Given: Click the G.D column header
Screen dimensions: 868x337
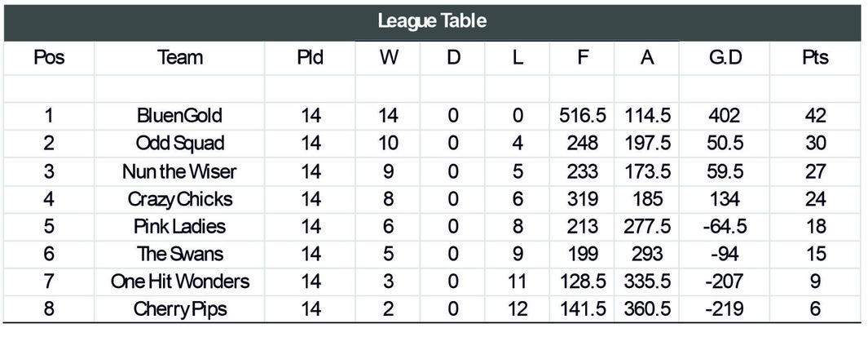Looking at the screenshot, I should (724, 58).
